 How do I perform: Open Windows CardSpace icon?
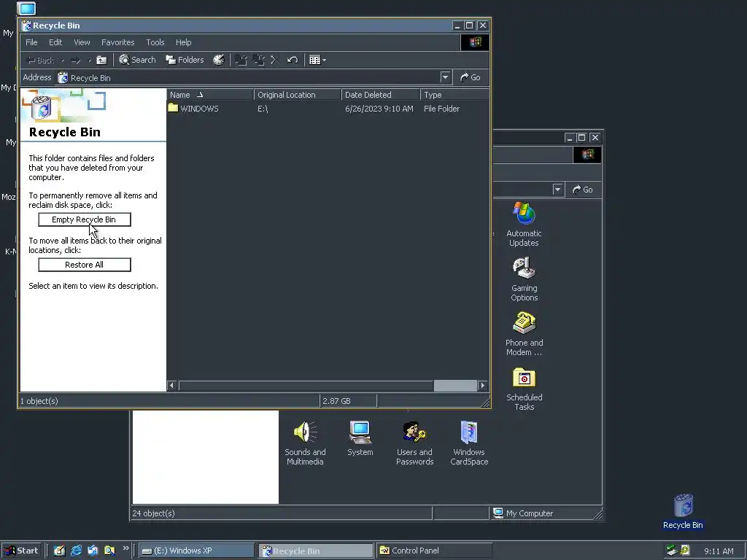pyautogui.click(x=469, y=443)
